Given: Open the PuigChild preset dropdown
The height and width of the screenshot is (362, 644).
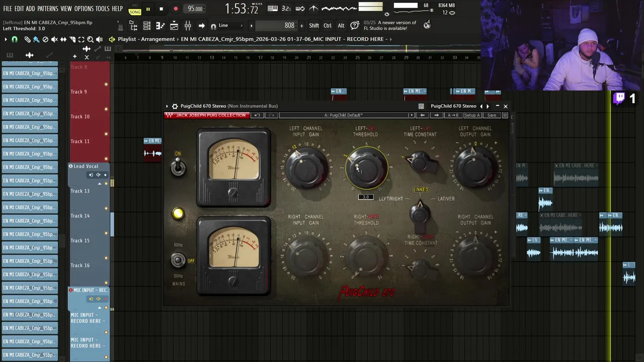Looking at the screenshot, I should coord(347,115).
